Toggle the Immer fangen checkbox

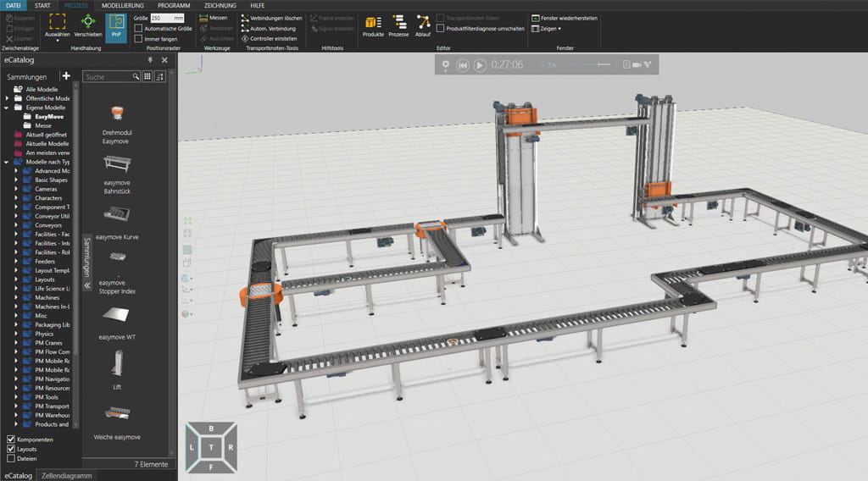tap(139, 39)
